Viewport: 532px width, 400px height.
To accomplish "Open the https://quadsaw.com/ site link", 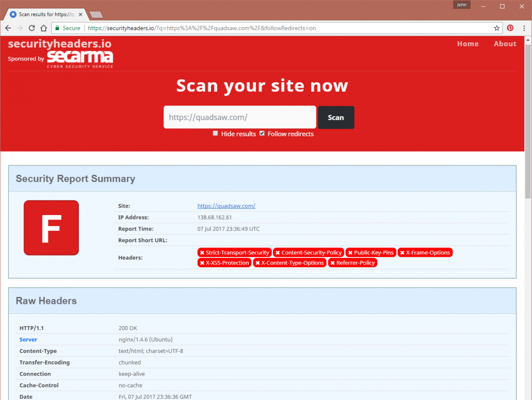I will (226, 206).
